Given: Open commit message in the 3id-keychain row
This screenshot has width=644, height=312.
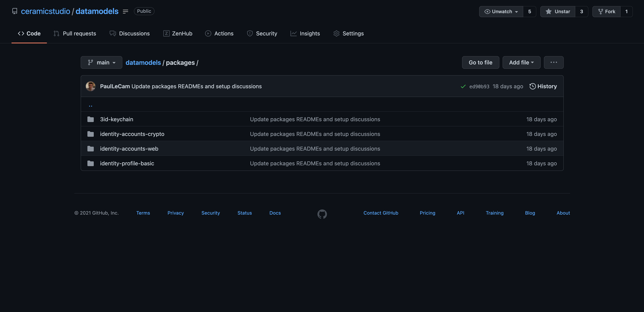Looking at the screenshot, I should point(315,119).
